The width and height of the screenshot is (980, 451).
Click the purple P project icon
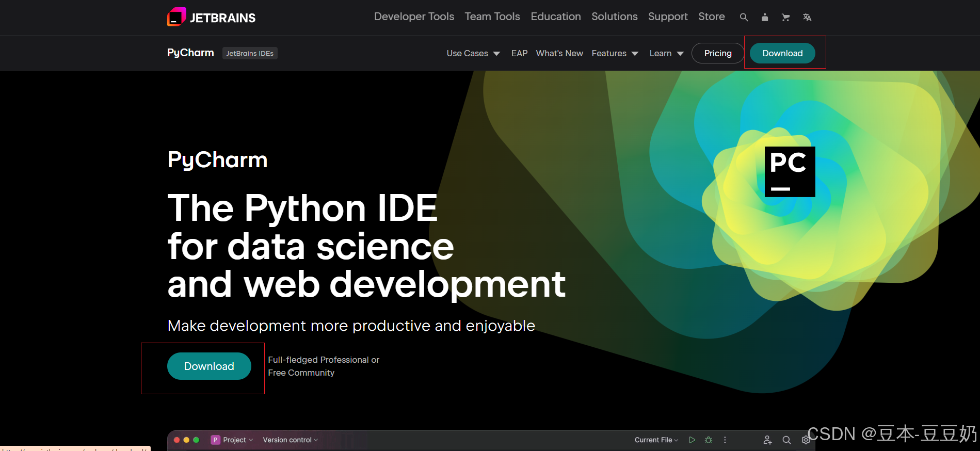pos(216,440)
